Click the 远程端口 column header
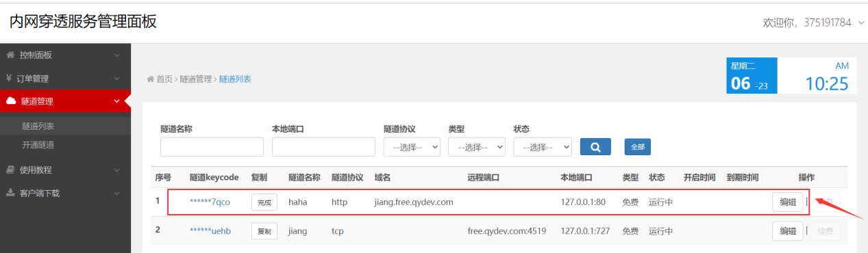868x253 pixels. click(484, 177)
